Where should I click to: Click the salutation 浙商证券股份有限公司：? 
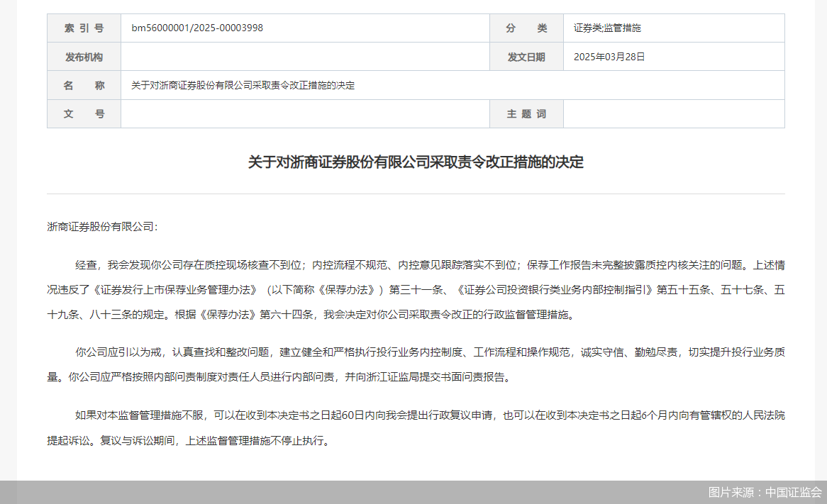point(102,227)
